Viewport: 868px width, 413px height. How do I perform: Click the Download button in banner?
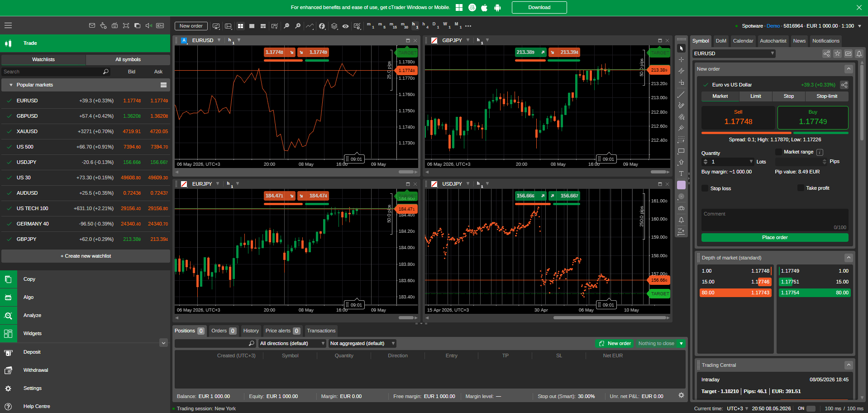click(x=539, y=7)
